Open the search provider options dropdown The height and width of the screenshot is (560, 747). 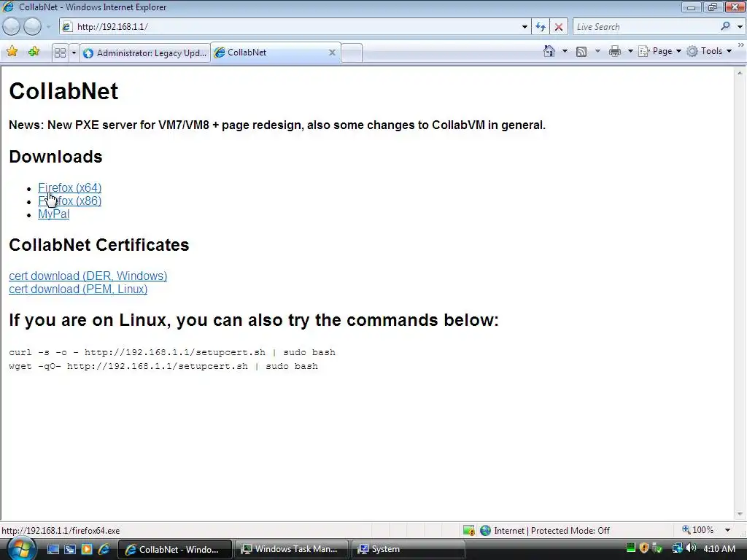[x=740, y=27]
